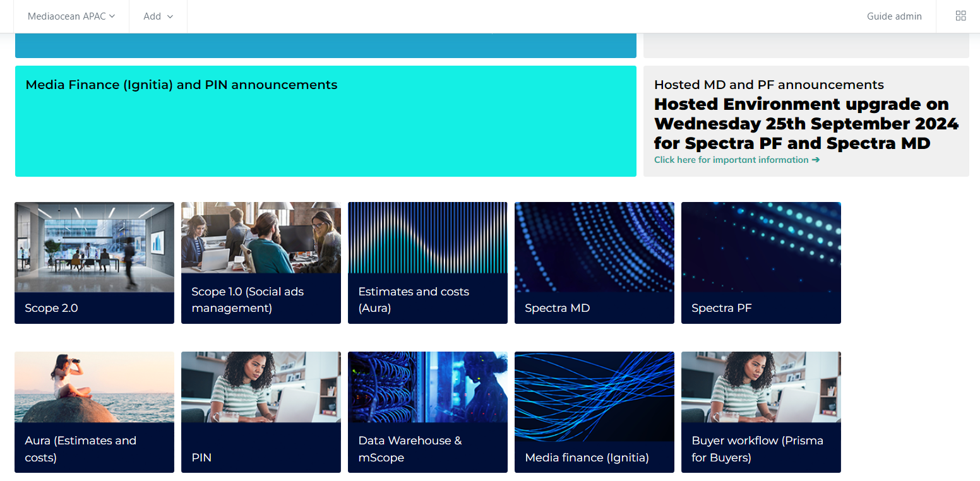
Task: Open the Media finance (Ignitia) card
Action: pos(594,412)
